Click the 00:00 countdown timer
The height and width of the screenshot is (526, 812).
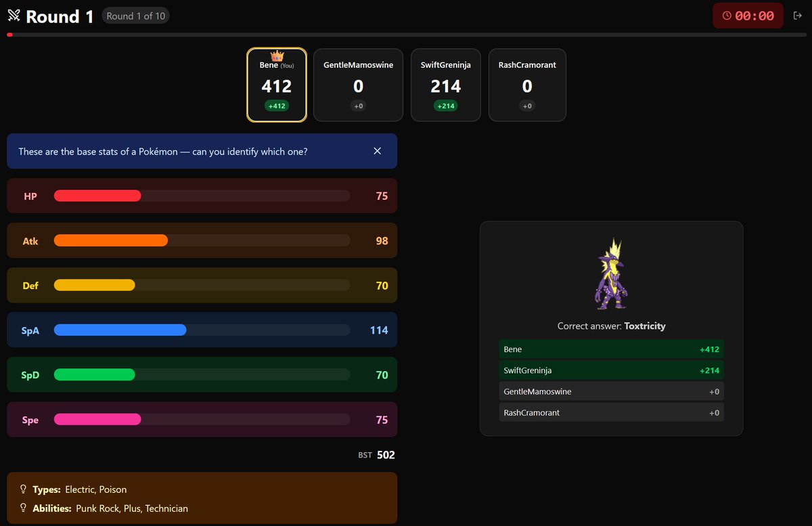[748, 16]
